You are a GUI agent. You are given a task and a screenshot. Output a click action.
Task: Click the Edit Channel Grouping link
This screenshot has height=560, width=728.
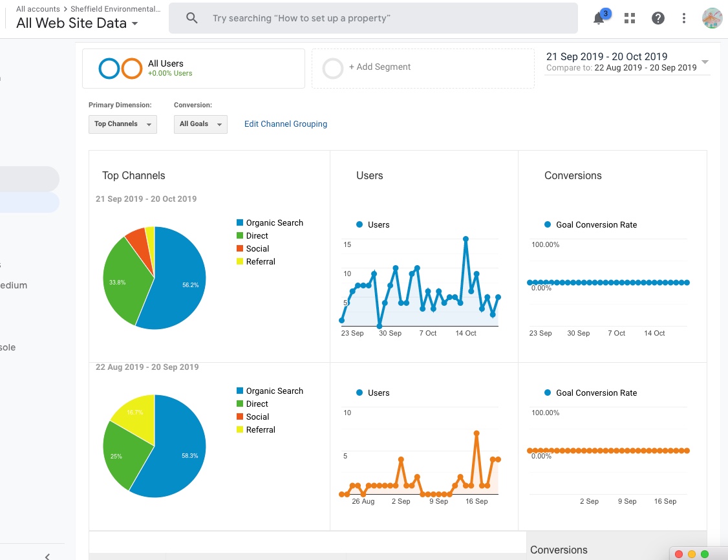coord(286,124)
